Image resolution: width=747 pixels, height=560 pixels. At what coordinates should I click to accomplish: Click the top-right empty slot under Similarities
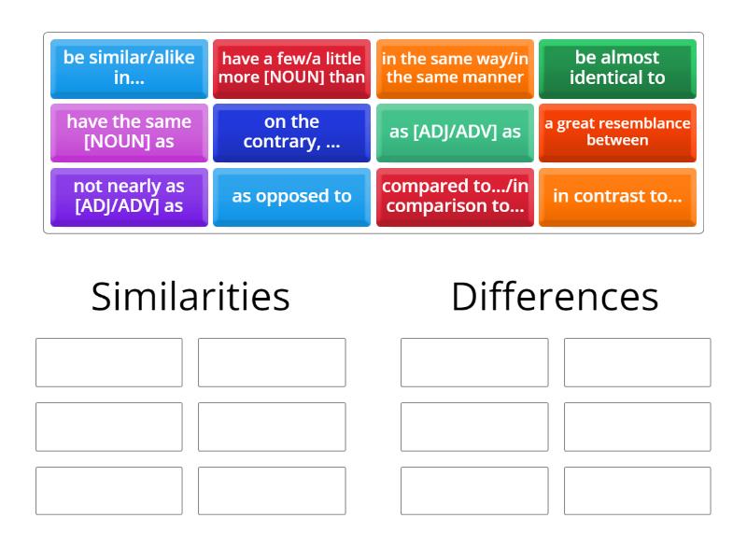click(272, 362)
